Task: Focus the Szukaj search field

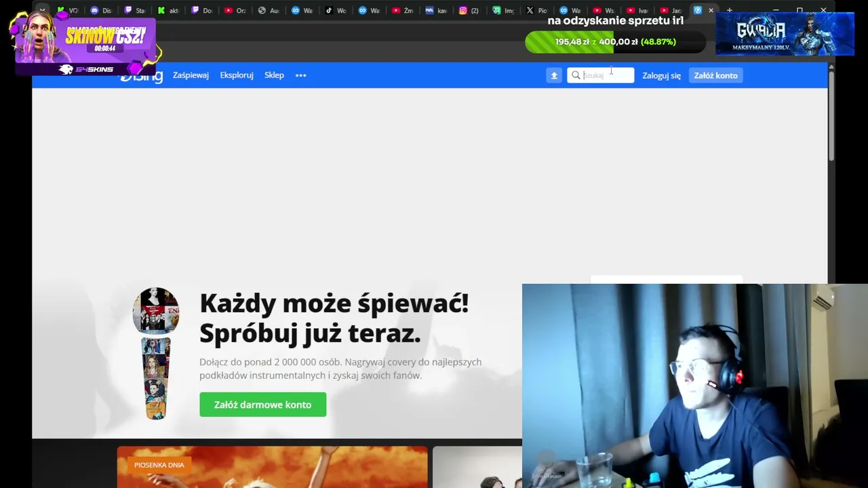Action: coord(601,75)
